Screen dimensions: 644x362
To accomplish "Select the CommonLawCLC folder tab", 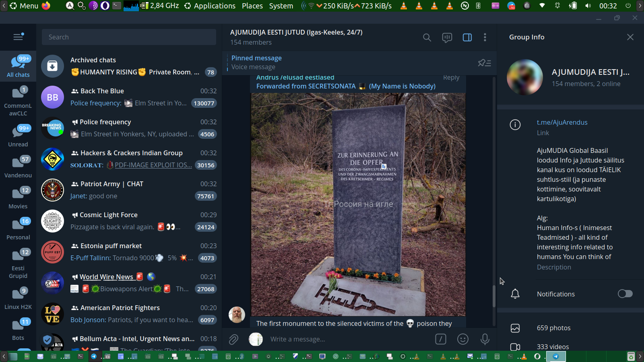I will pyautogui.click(x=18, y=101).
